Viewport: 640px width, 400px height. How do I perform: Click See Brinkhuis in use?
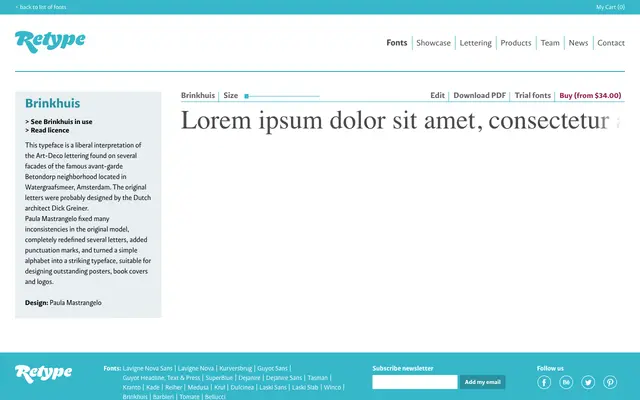pos(59,122)
